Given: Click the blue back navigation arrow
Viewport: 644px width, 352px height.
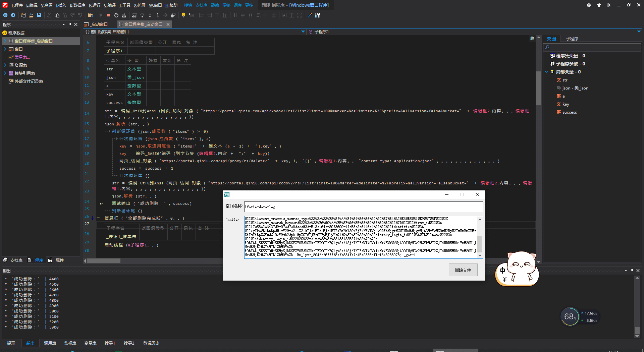Looking at the screenshot, I should [5, 15].
